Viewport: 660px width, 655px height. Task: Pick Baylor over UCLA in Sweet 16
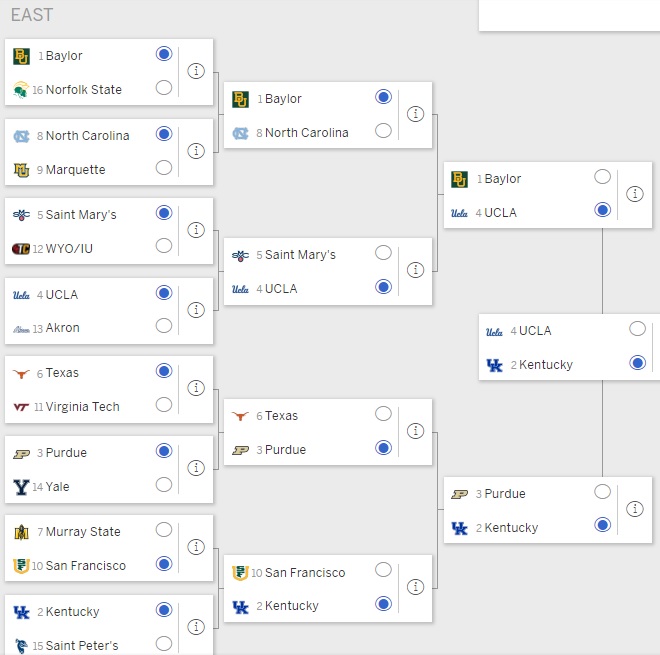coord(602,177)
